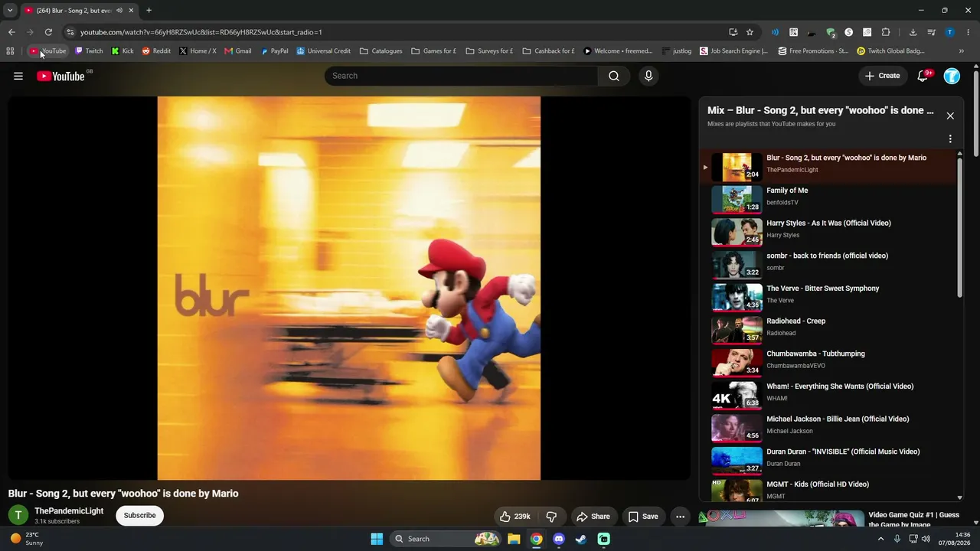Dislike the video with thumbs down

551,517
